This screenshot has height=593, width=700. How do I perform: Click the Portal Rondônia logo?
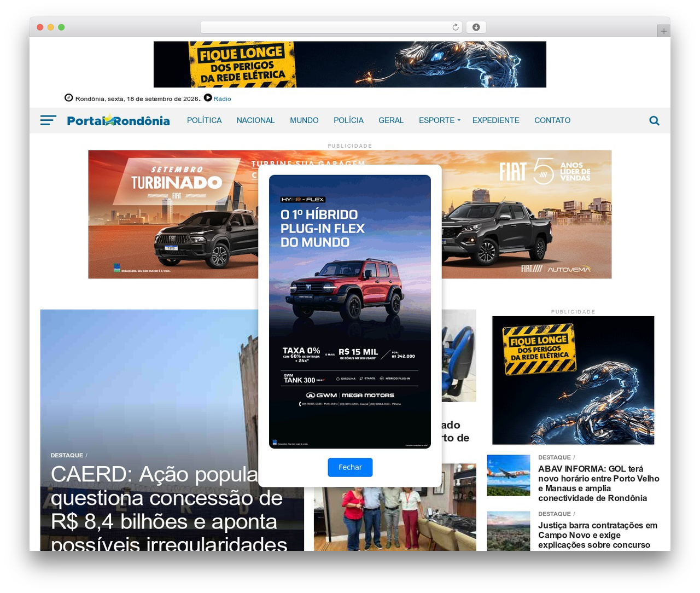118,120
